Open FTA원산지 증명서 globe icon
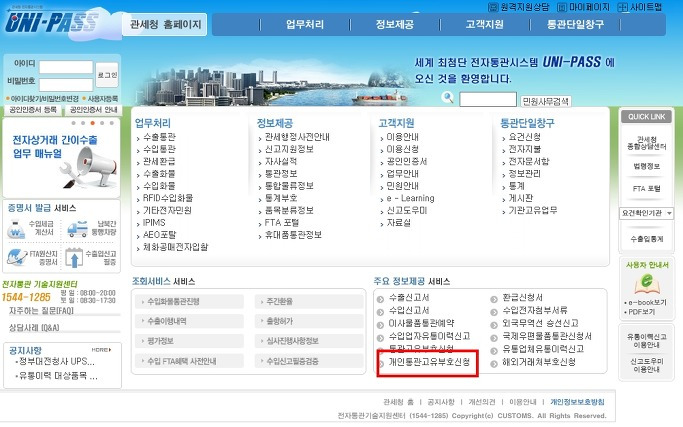683x427 pixels. (x=17, y=257)
